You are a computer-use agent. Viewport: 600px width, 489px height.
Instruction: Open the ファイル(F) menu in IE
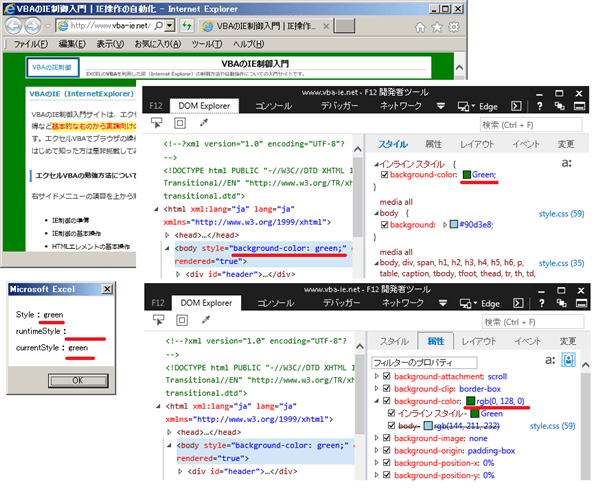pos(31,44)
